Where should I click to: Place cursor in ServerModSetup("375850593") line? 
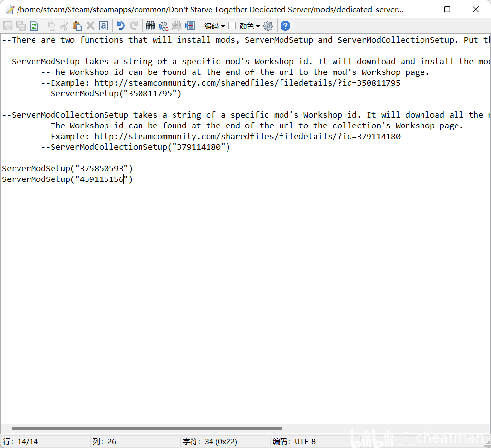click(x=67, y=169)
